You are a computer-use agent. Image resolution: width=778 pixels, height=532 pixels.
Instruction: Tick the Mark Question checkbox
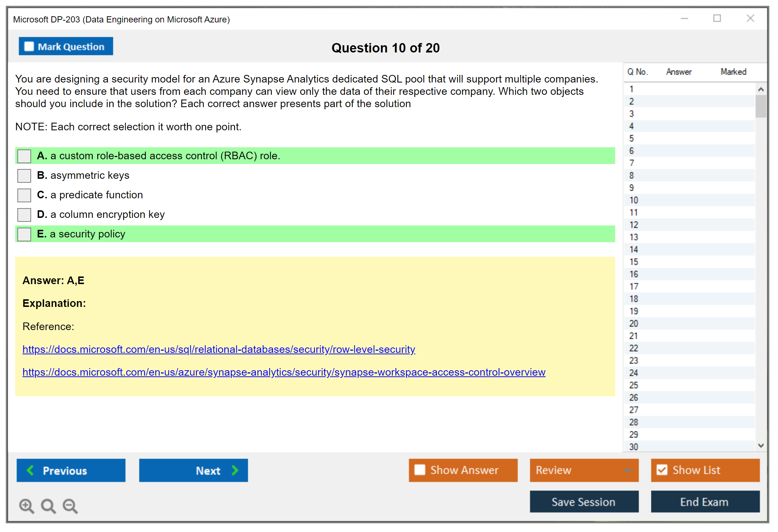[29, 46]
